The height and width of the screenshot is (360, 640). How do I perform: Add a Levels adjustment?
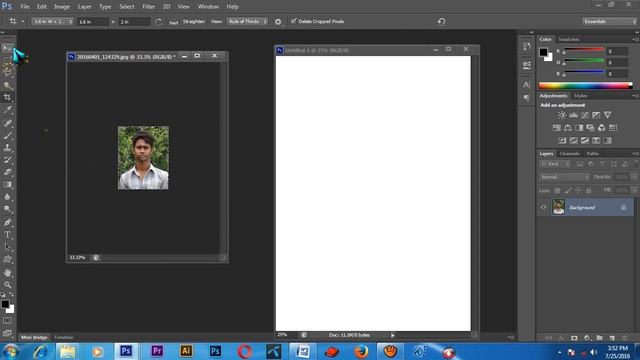(x=573, y=115)
